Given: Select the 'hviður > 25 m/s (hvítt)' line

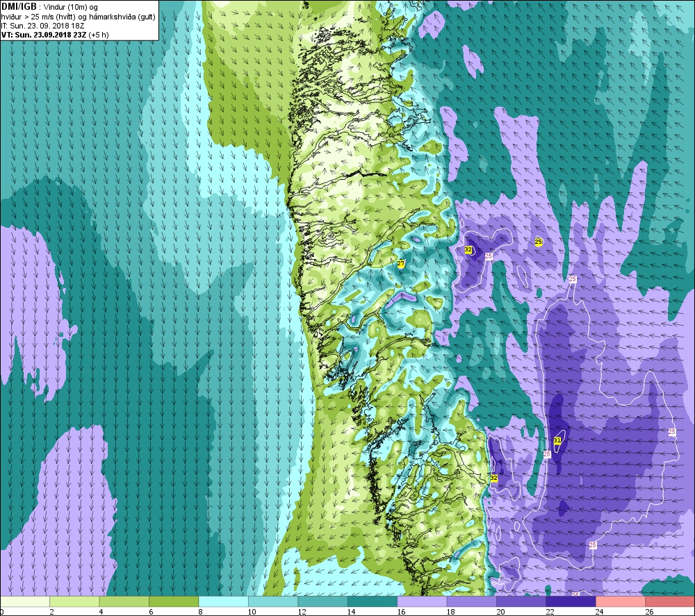Looking at the screenshot, I should 40,17.
